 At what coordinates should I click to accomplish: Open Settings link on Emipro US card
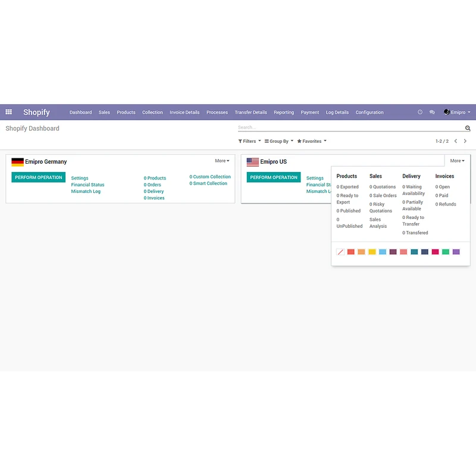click(x=315, y=178)
